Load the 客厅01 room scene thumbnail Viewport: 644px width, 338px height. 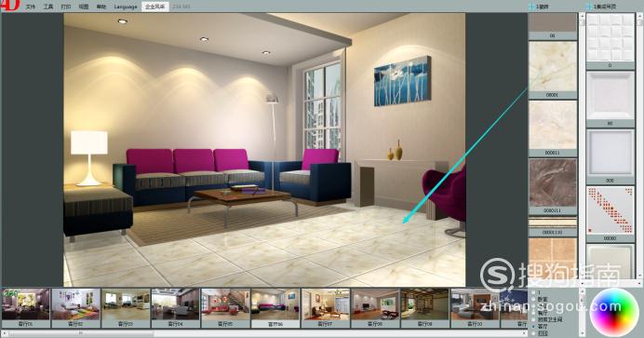click(x=25, y=304)
